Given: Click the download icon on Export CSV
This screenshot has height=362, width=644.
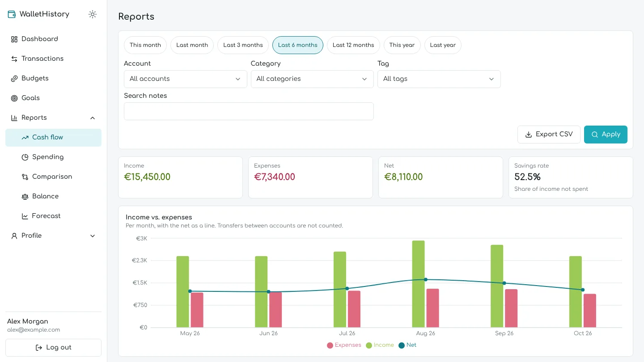Looking at the screenshot, I should click(529, 135).
